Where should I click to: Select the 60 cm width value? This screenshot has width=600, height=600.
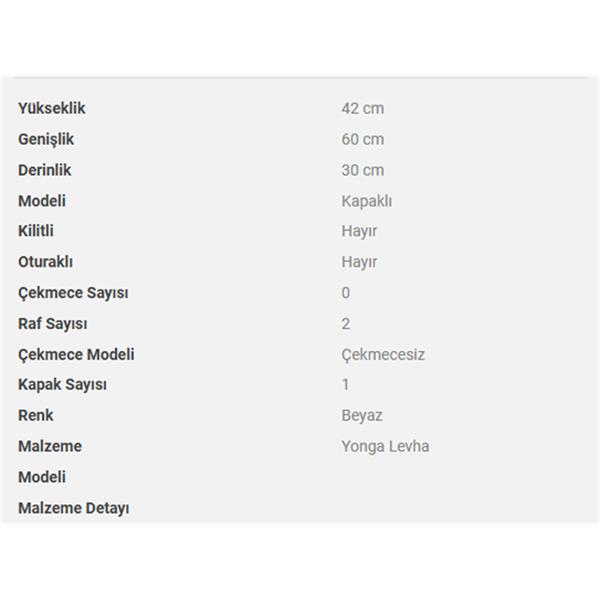362,139
